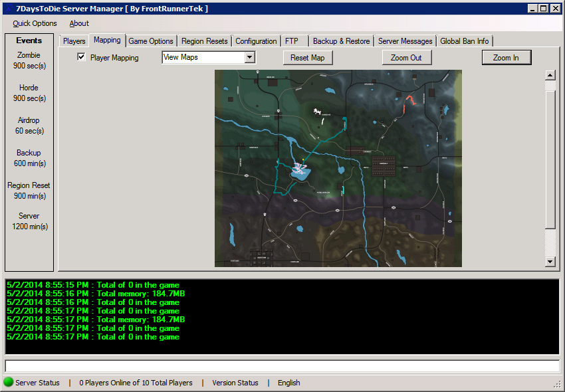Click the Server Status label in status bar
This screenshot has height=392, width=565.
(x=37, y=383)
